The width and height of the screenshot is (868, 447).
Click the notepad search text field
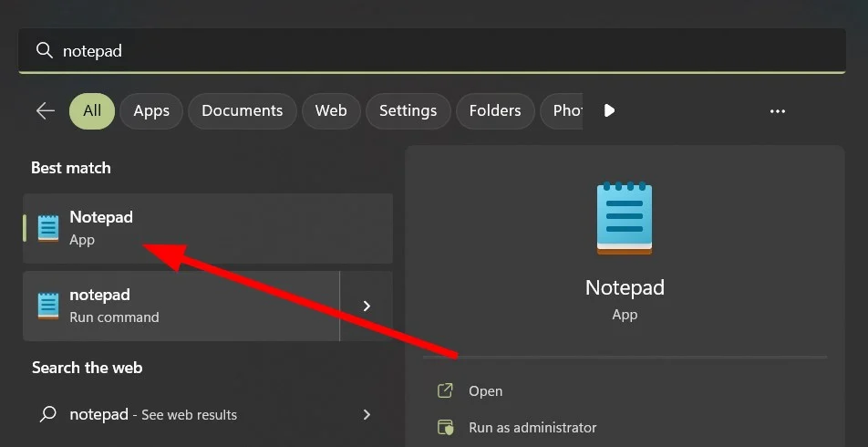(432, 50)
